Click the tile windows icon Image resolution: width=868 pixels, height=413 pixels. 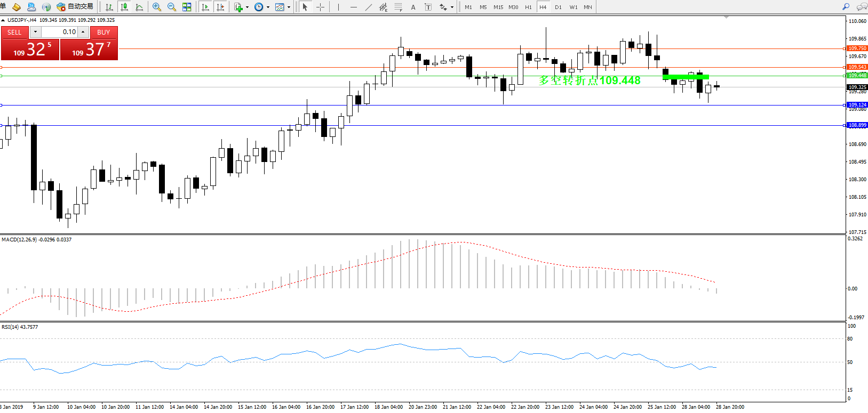pos(187,7)
